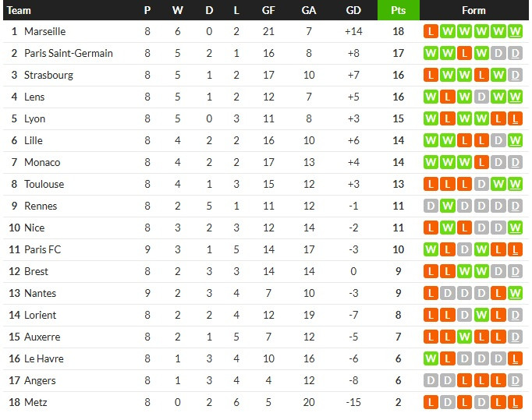The image size is (532, 420).
Task: Click the win badge in Lorient's form
Action: click(481, 316)
